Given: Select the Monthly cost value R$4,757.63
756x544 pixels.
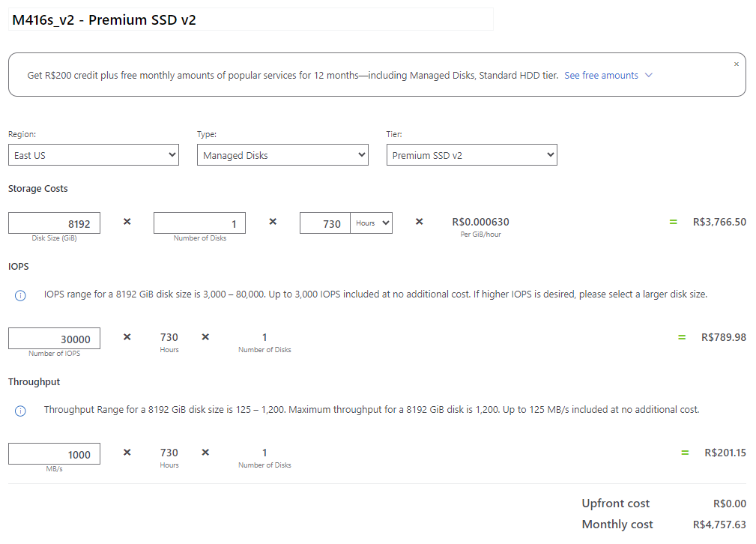Looking at the screenshot, I should point(719,525).
